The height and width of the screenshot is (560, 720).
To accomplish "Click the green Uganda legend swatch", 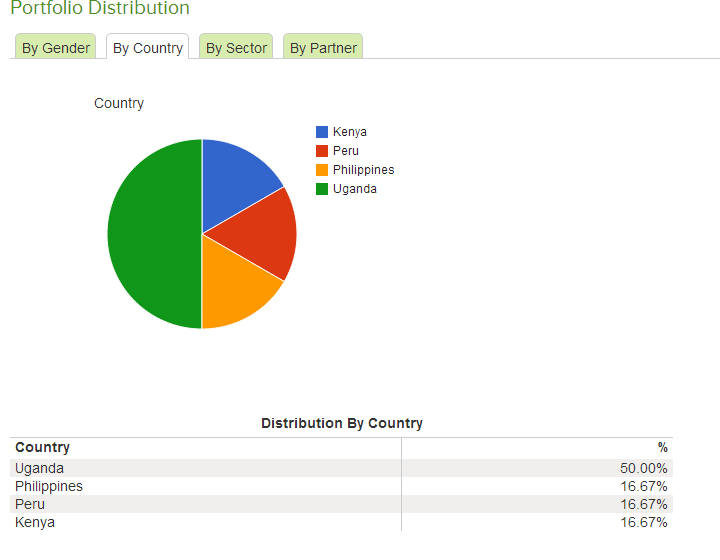I will pyautogui.click(x=322, y=189).
